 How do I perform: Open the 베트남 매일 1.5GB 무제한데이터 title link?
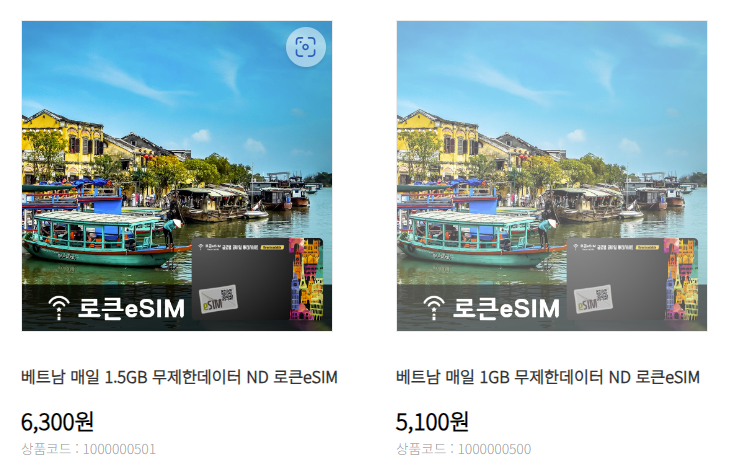[179, 377]
